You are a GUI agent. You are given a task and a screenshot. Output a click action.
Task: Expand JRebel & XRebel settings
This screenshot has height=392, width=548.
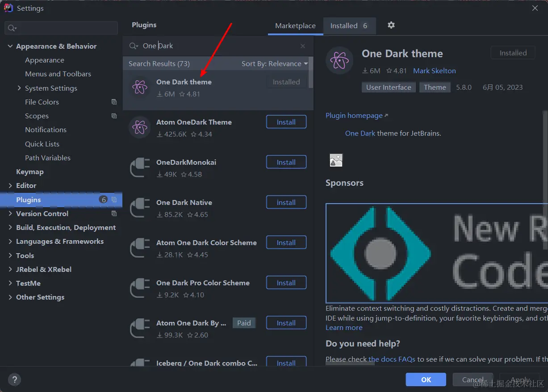10,269
